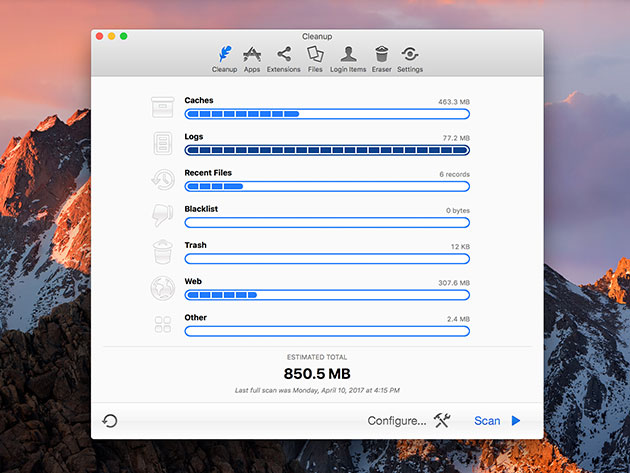Select the Caches progress bar
The width and height of the screenshot is (630, 473).
tap(327, 114)
